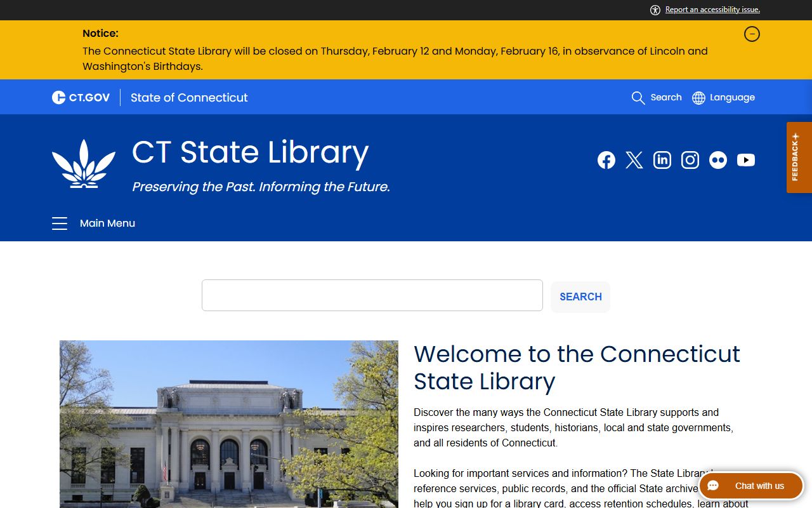Open the X (Twitter) social icon
The width and height of the screenshot is (812, 508).
pyautogui.click(x=634, y=160)
